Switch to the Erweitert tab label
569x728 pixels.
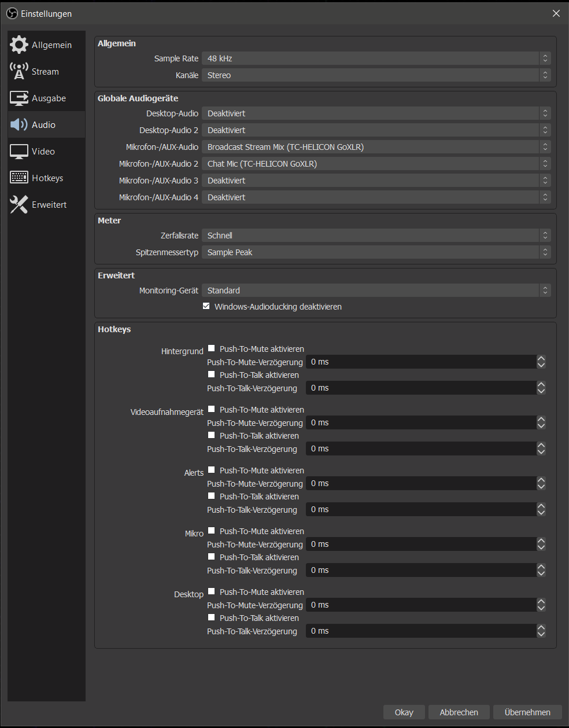point(49,205)
